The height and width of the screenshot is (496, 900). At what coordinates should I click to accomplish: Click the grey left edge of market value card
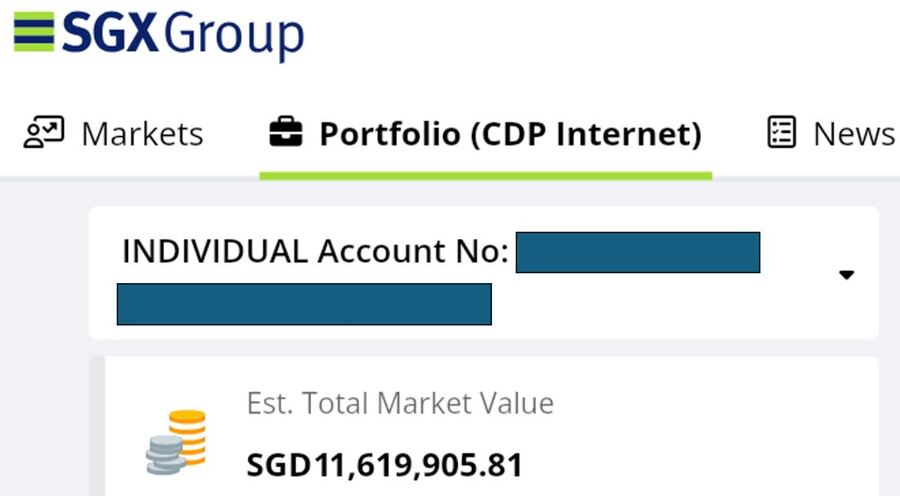pos(97,430)
